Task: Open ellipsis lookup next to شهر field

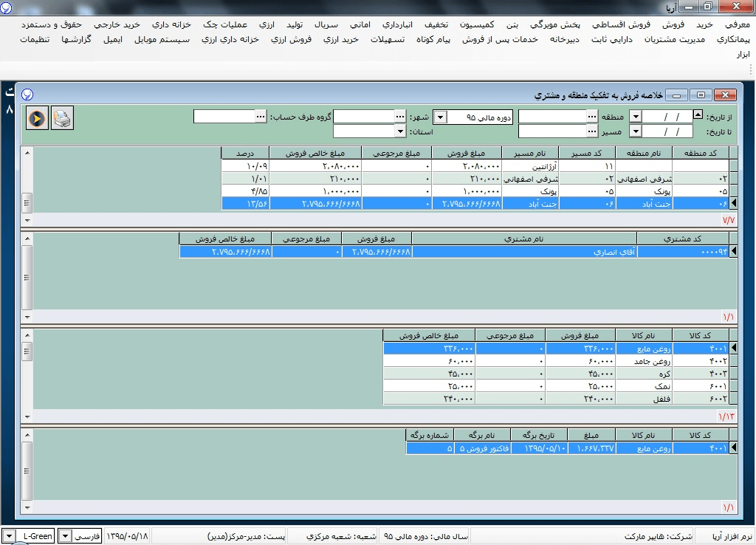Action: pos(400,117)
